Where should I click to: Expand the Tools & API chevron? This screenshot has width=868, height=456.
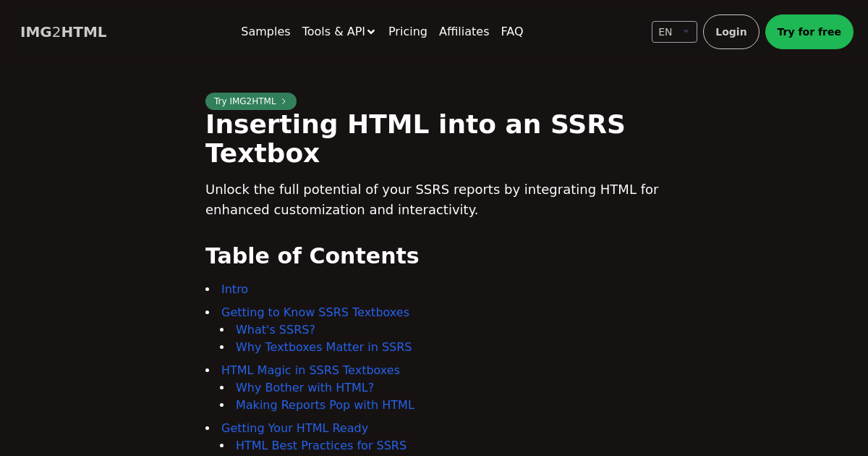point(371,32)
